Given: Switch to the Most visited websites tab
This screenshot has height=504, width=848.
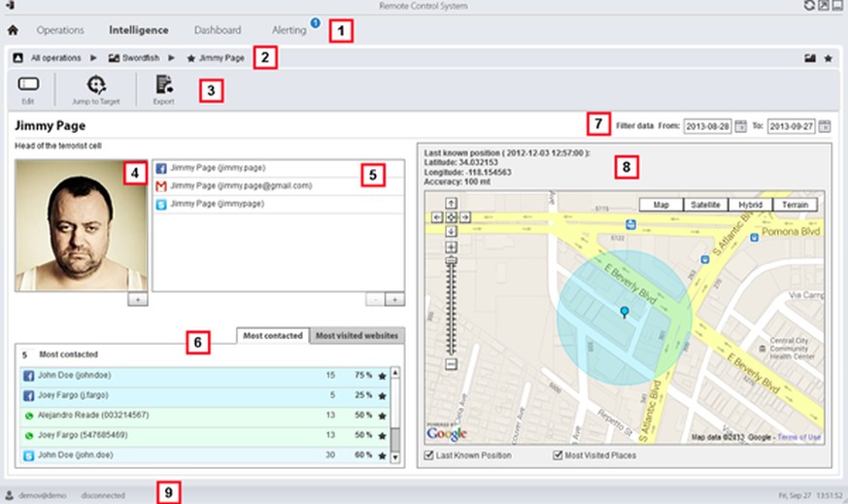Looking at the screenshot, I should [x=356, y=336].
